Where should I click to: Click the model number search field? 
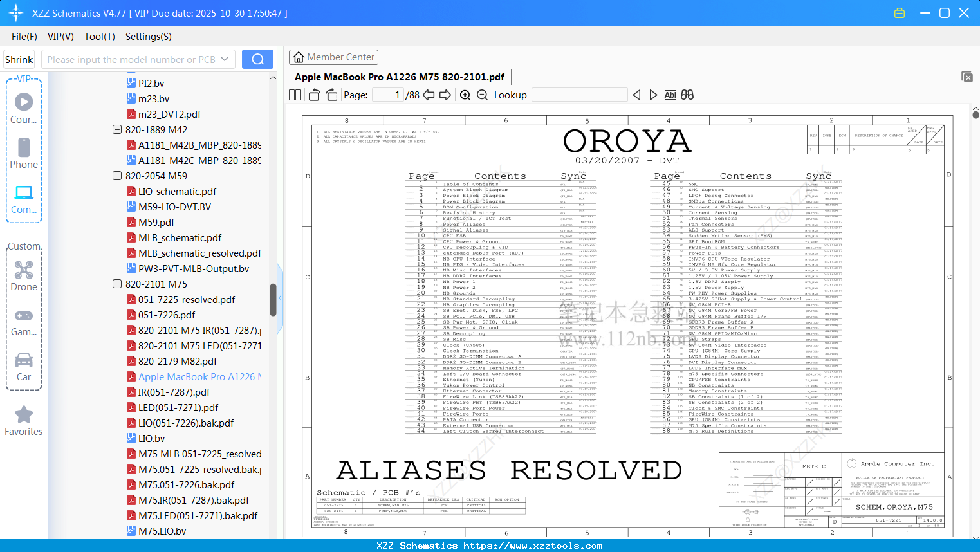pos(132,59)
